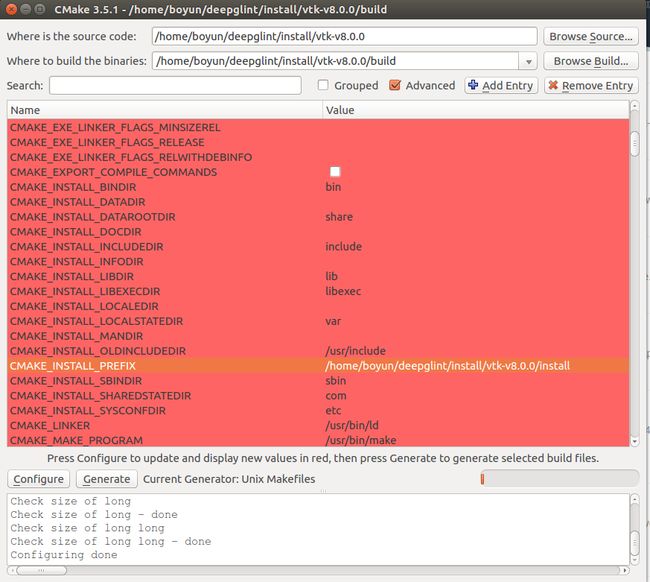Click the Search input box
The width and height of the screenshot is (650, 582).
click(x=175, y=85)
